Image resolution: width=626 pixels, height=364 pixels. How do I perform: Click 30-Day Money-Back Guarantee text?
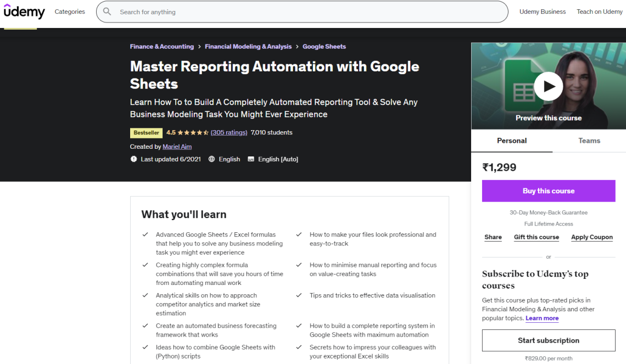(x=548, y=212)
